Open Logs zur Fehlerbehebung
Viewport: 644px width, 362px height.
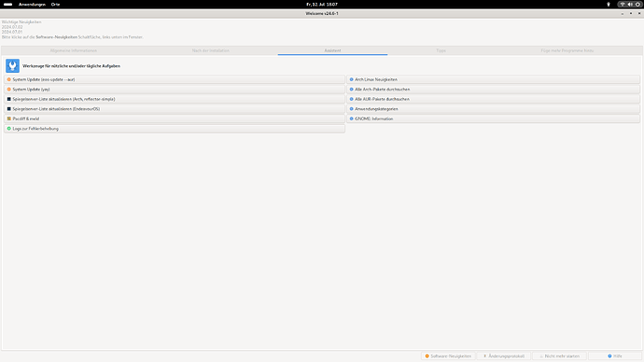(175, 129)
